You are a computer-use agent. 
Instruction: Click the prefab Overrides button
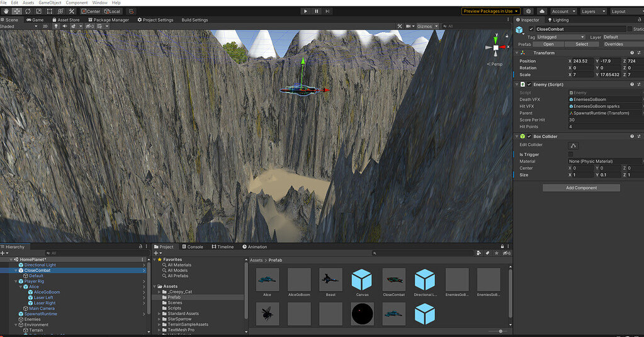coord(613,44)
